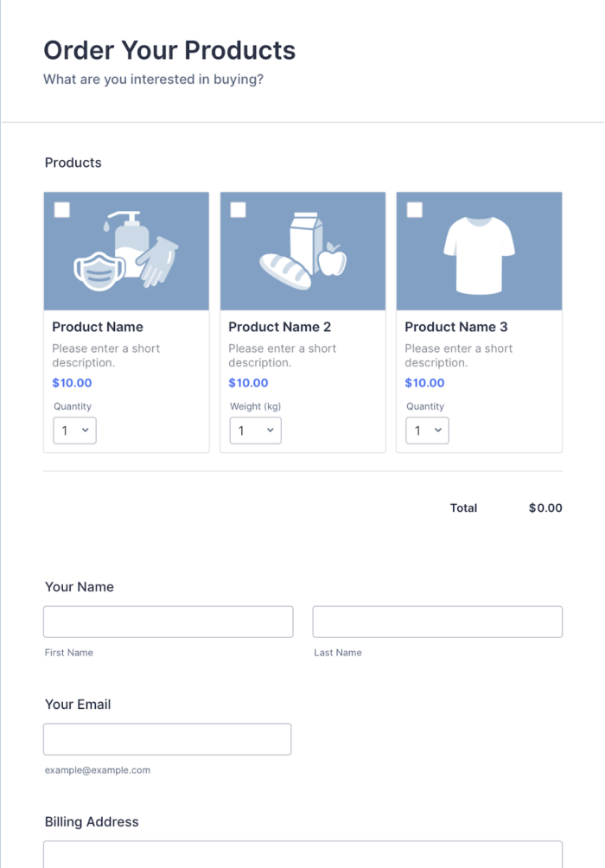
Task: Open the Quantity dropdown under Product Name
Action: point(74,430)
